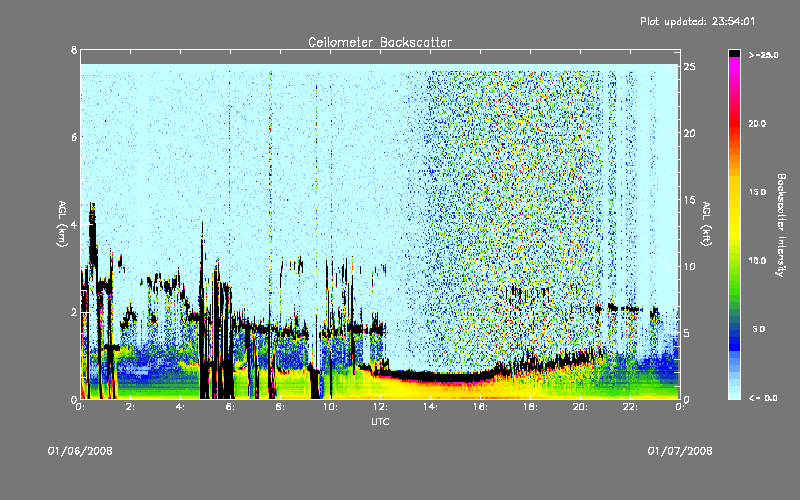Click the '15.0' colorbar label

pos(757,192)
